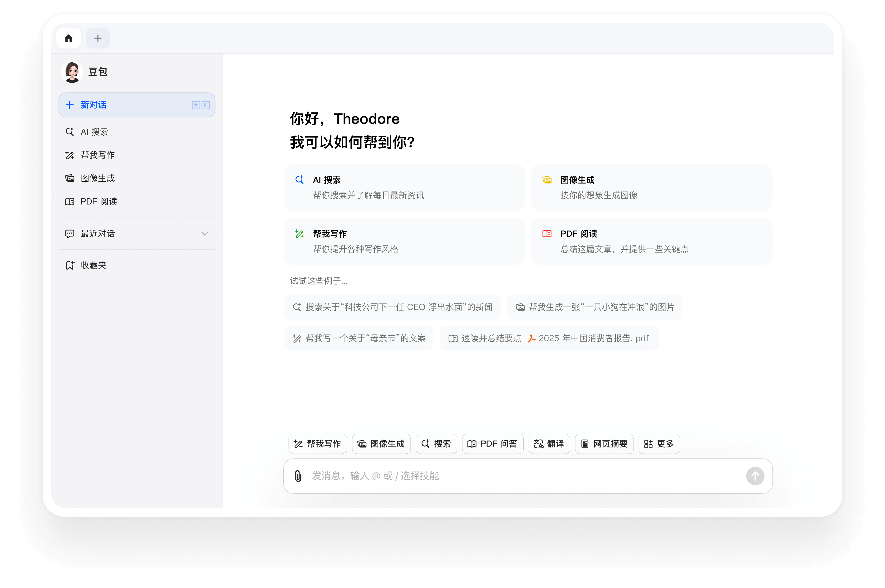Click inside the message input field
This screenshot has width=885, height=588.
coord(487,476)
